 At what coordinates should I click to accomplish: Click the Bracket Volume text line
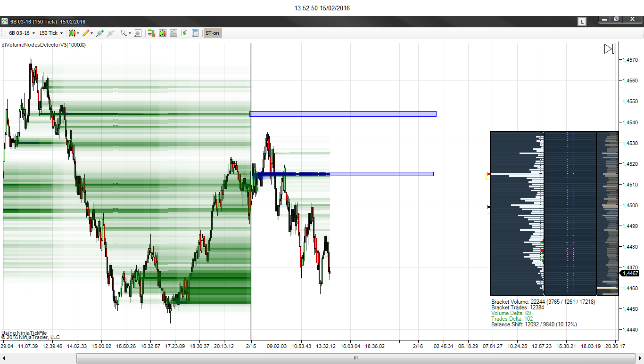tap(543, 302)
